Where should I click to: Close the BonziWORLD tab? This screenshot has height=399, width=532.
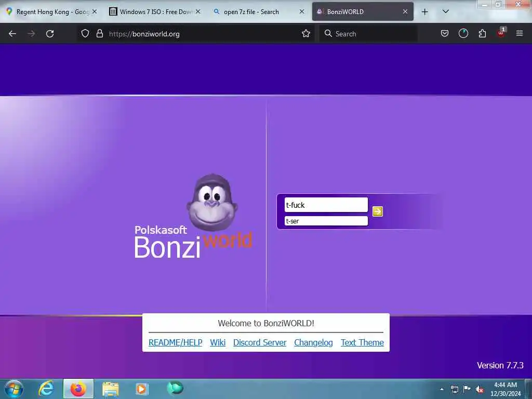point(405,11)
